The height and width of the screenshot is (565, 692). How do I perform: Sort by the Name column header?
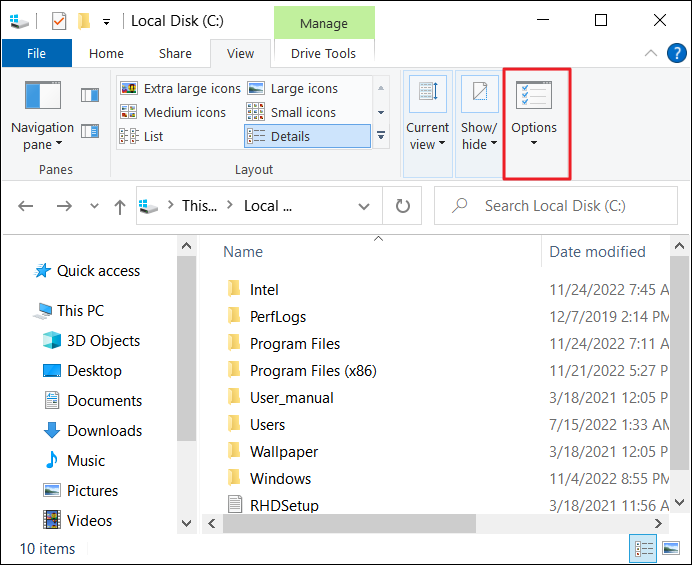point(243,252)
